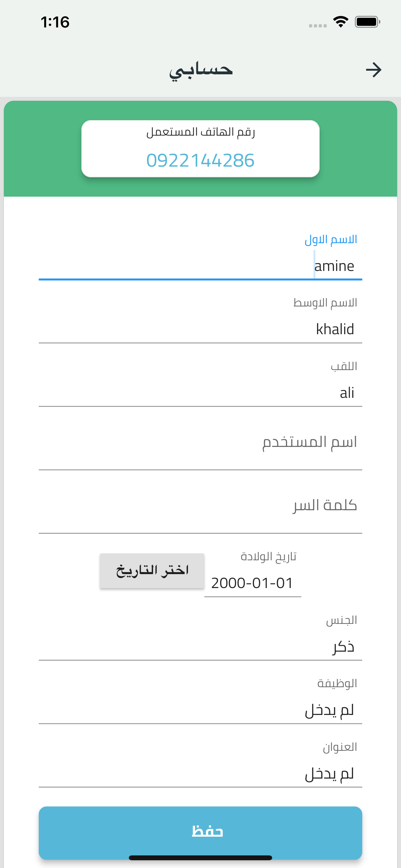
Task: Tap the الاسم الاول field label
Action: [331, 240]
